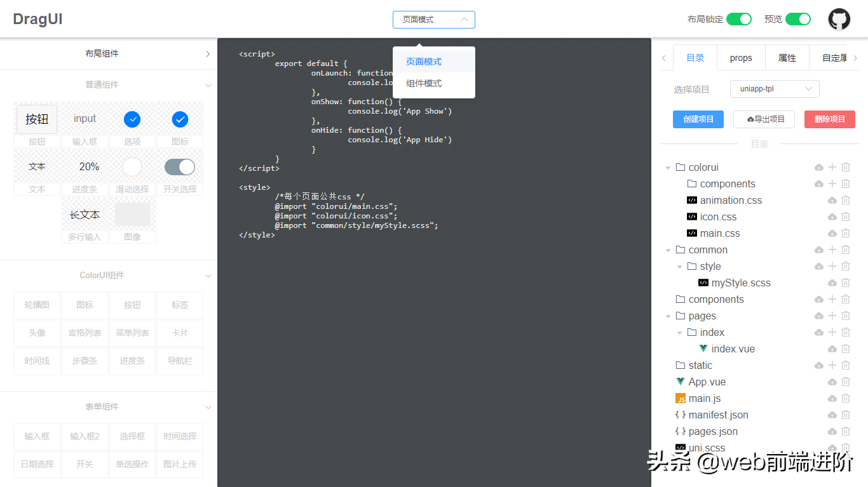Click plus icon on colorui folder row
This screenshot has width=868, height=487.
pos(832,167)
